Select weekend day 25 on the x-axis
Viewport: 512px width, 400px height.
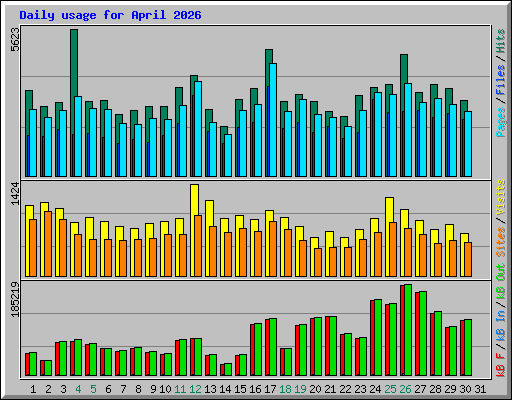point(390,389)
